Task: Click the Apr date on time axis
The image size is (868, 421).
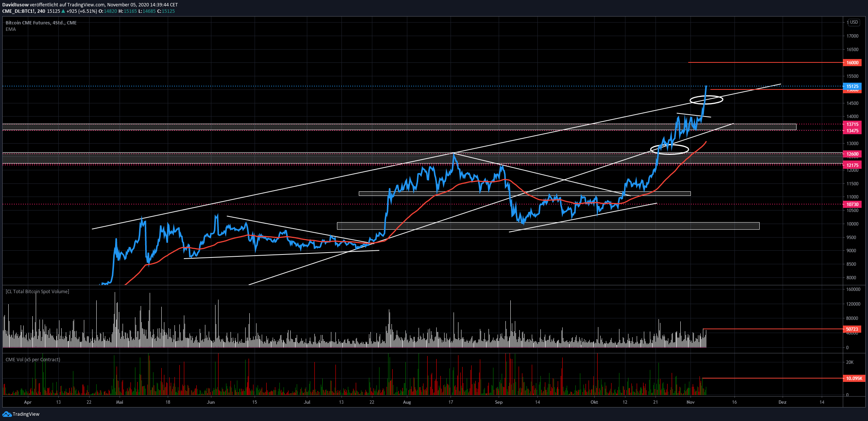Action: [x=27, y=402]
